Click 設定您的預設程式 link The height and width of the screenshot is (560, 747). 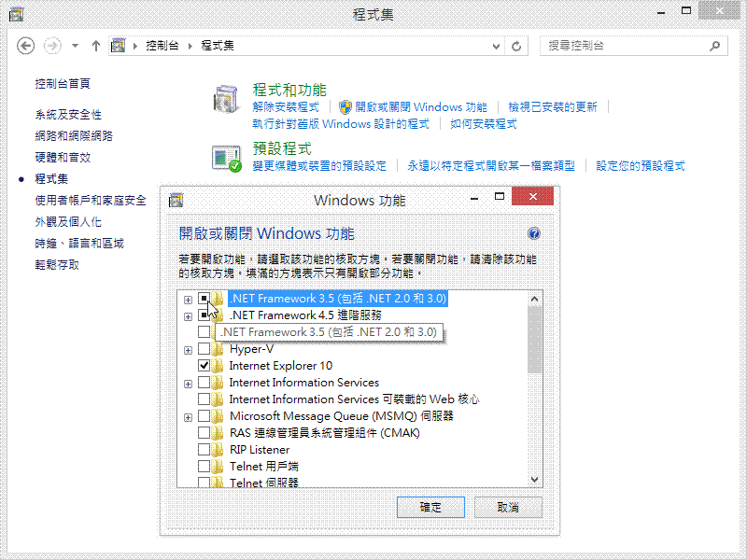(641, 166)
